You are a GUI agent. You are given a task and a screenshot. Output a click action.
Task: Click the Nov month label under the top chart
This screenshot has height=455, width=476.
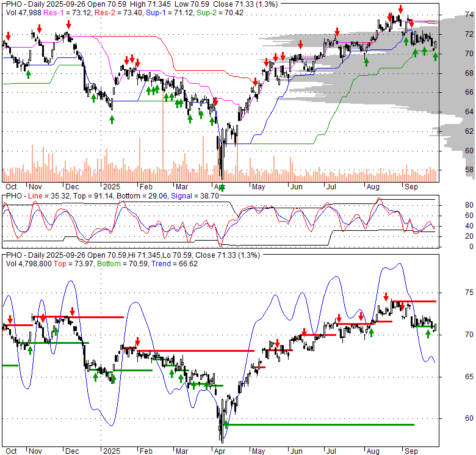click(x=35, y=186)
